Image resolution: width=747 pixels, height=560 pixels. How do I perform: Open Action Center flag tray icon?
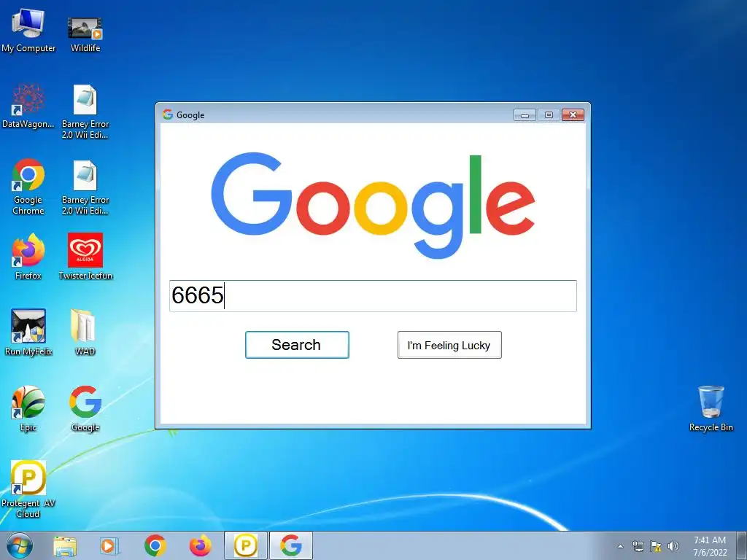point(656,546)
